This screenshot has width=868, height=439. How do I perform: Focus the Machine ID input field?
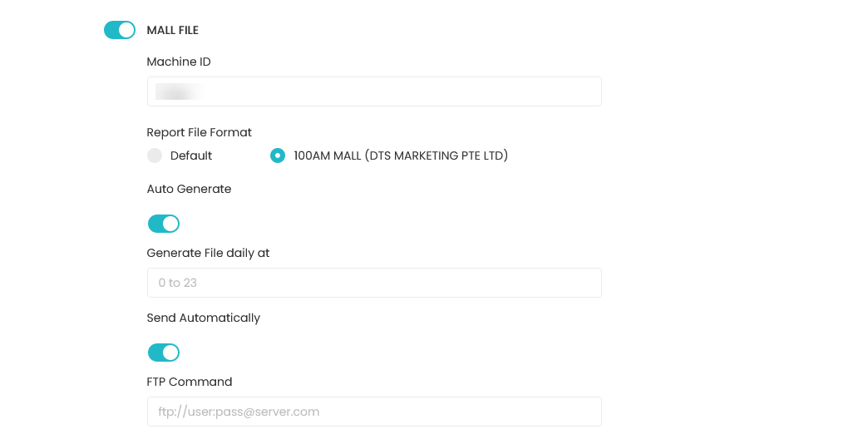pyautogui.click(x=374, y=91)
